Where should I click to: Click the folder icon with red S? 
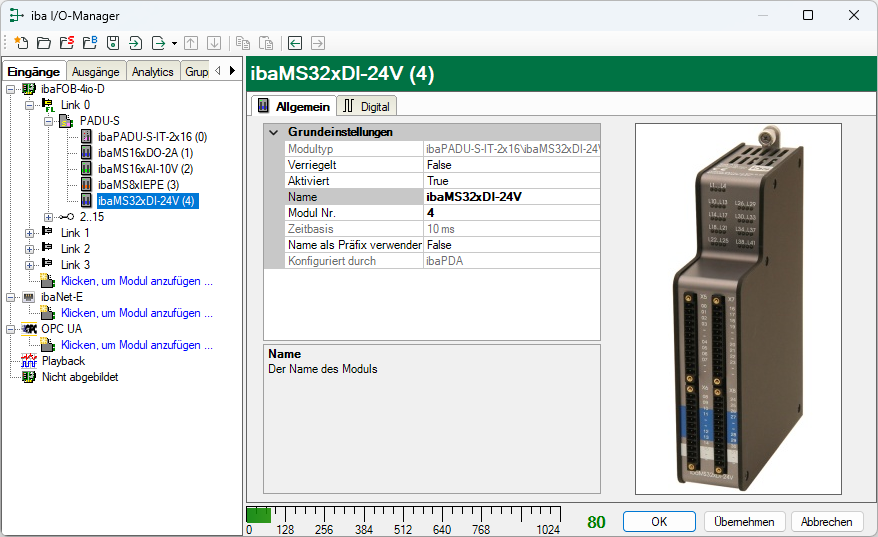tap(66, 43)
